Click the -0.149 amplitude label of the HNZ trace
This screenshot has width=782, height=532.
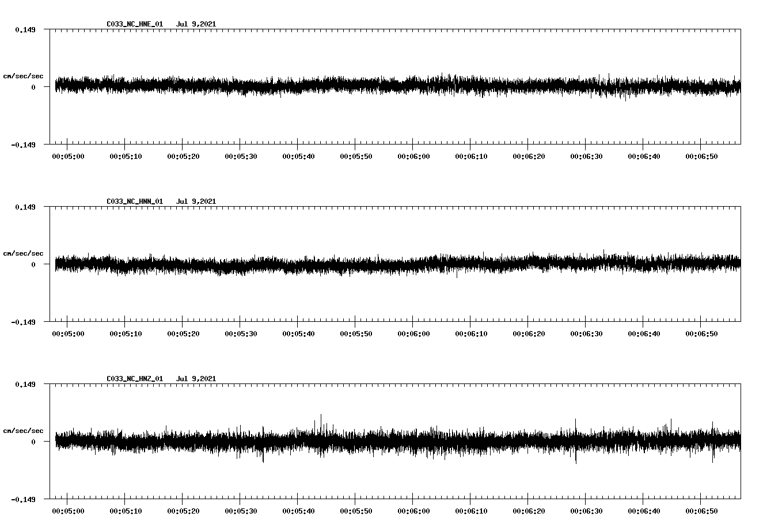[23, 501]
